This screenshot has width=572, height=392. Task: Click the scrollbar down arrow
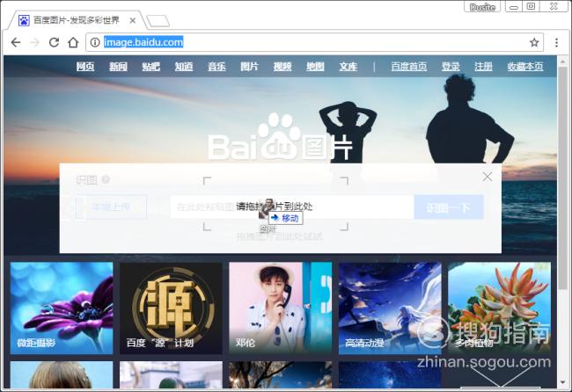click(x=562, y=382)
